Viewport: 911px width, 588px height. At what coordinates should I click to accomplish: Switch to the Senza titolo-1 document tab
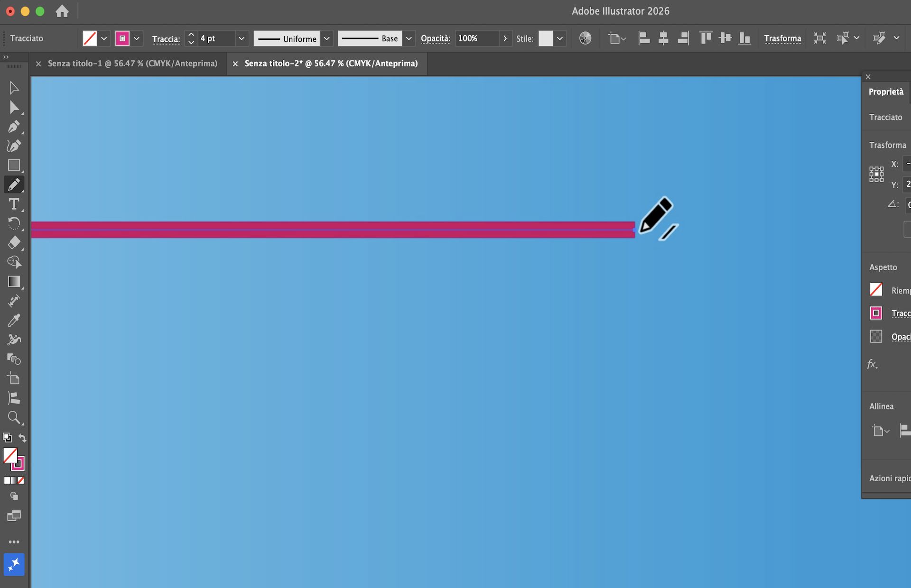(132, 63)
